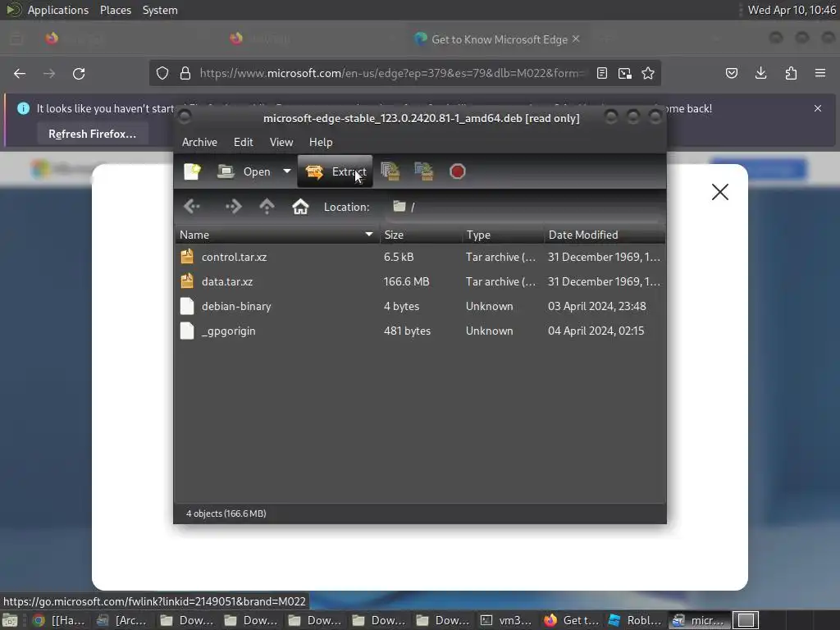Click the Add files icon in archive toolbar
840x630 pixels.
click(390, 171)
